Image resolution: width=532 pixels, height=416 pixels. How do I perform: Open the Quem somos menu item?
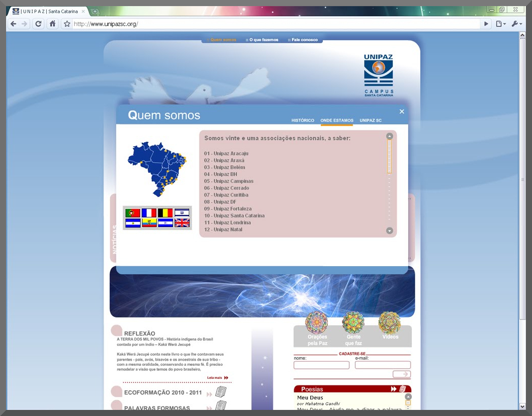tap(221, 40)
